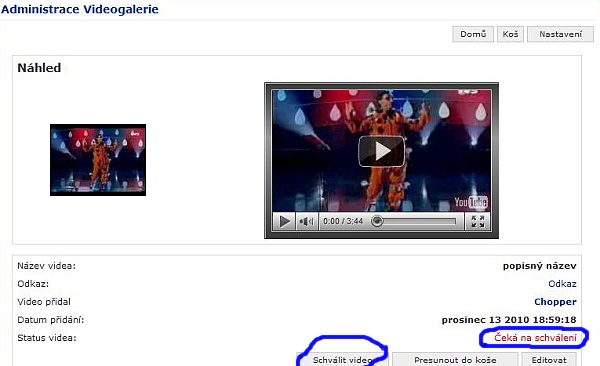Click the 0:00 / 3:44 time display

[343, 221]
